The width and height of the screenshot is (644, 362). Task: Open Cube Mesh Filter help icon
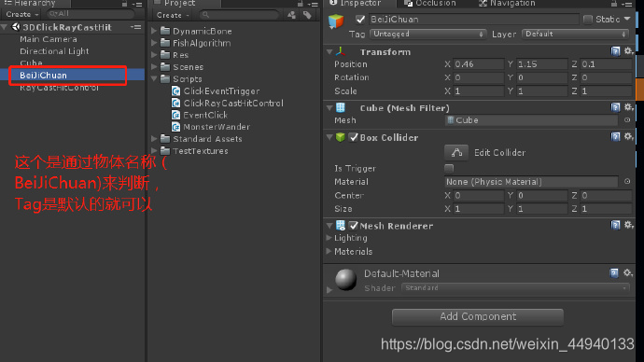(615, 107)
